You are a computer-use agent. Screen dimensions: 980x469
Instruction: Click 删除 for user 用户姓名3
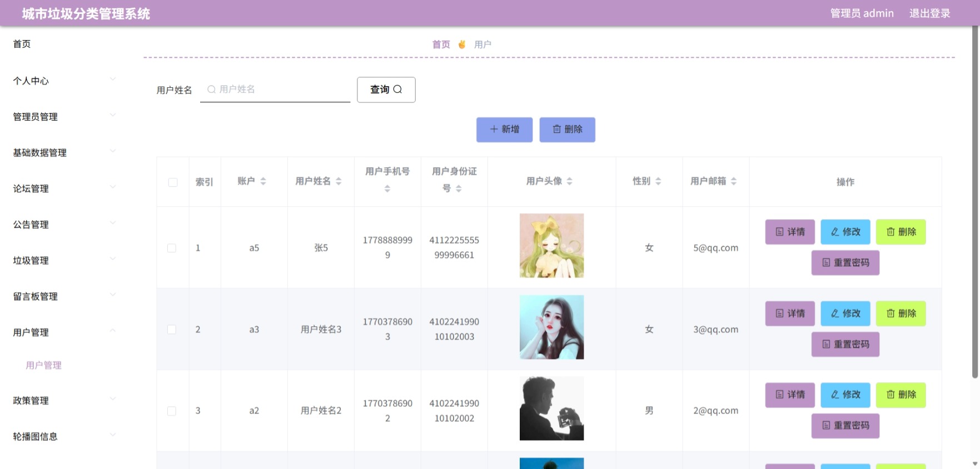click(901, 313)
